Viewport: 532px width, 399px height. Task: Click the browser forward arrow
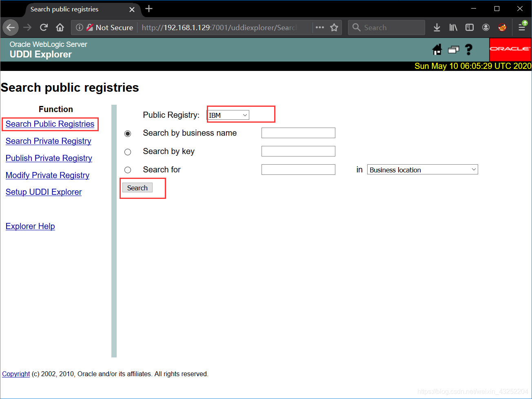[x=27, y=28]
